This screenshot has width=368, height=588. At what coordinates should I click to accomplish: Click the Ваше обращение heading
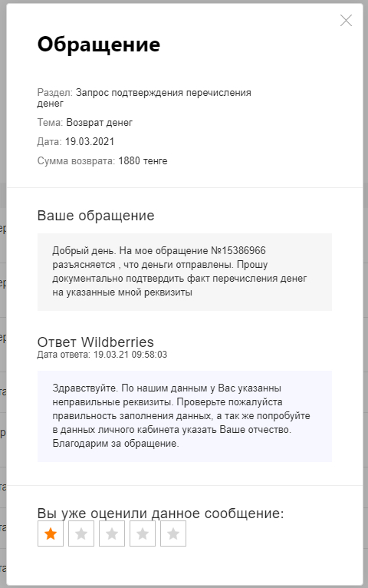(96, 216)
